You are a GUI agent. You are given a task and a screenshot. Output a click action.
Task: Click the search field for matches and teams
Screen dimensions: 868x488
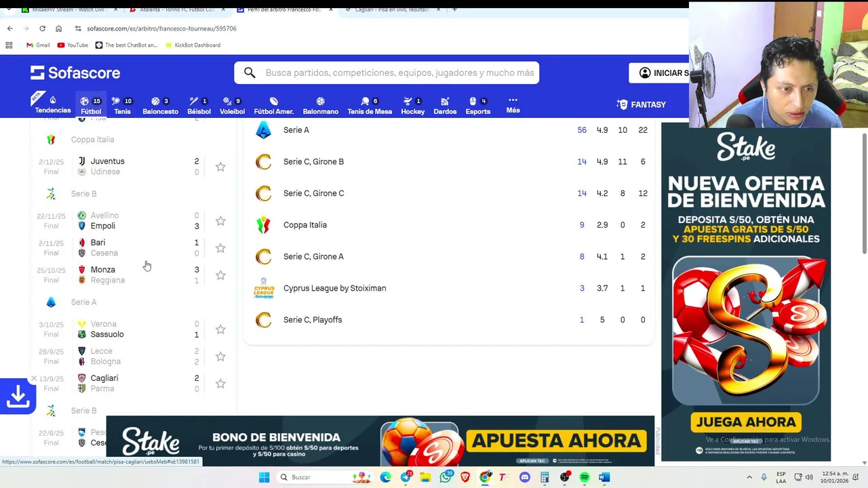387,73
